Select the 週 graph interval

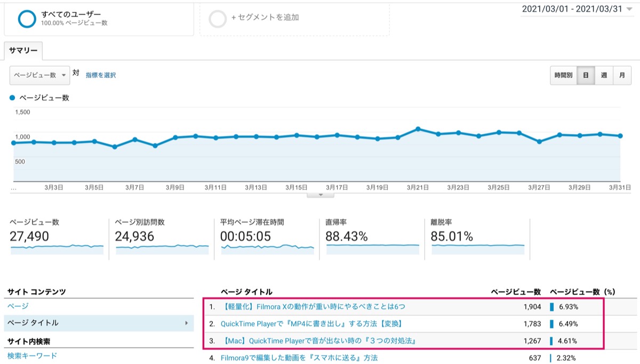coord(604,75)
